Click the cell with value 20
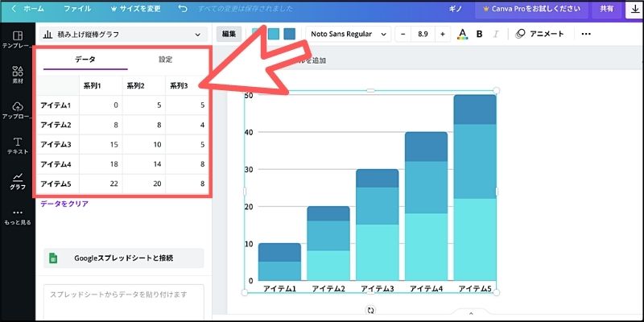644x322 pixels. click(144, 184)
